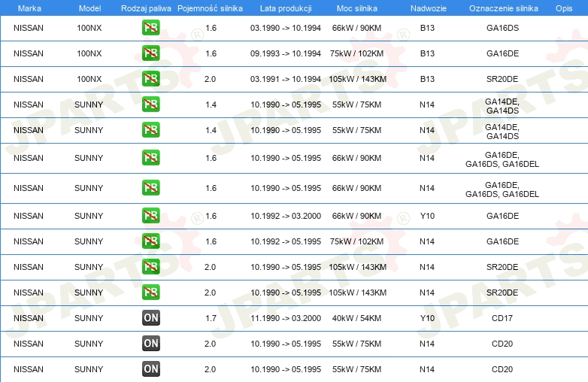
Task: Click 75kW / 102KM in the 100NX row
Action: click(x=356, y=53)
